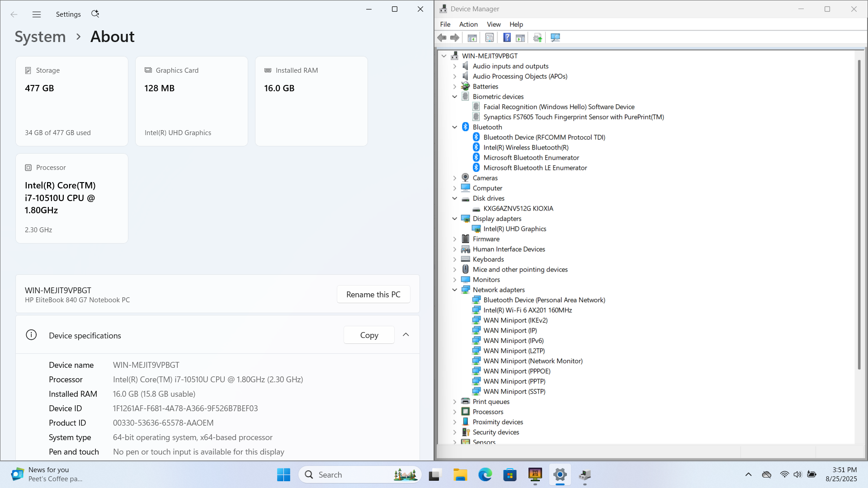Viewport: 868px width, 488px height.
Task: Select the Intel(R) UHD Graphics device in tree
Action: pyautogui.click(x=515, y=229)
